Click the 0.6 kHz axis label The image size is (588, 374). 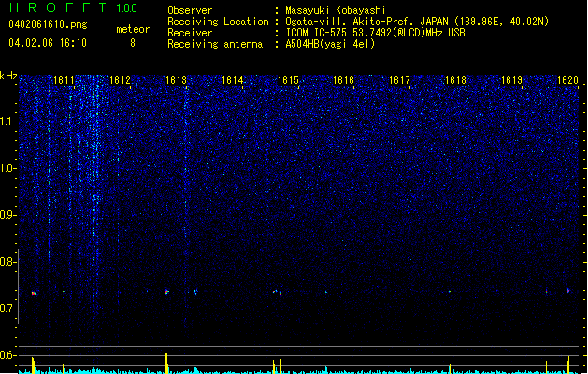pos(7,355)
